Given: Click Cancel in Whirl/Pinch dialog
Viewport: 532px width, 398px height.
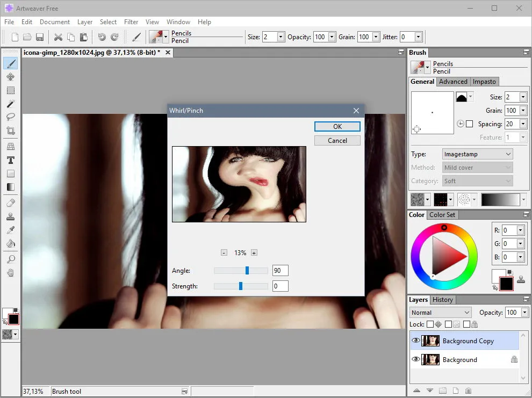Looking at the screenshot, I should tap(337, 140).
